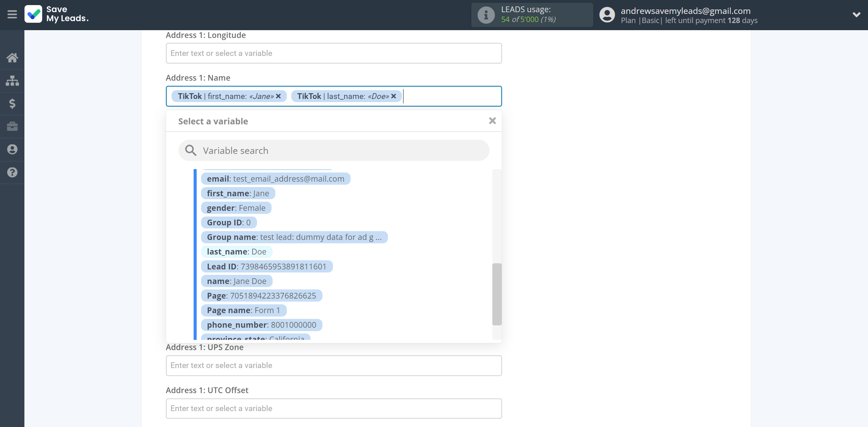Open the Profile user icon in sidebar
Screen dimensions: 868x427
pos(12,149)
